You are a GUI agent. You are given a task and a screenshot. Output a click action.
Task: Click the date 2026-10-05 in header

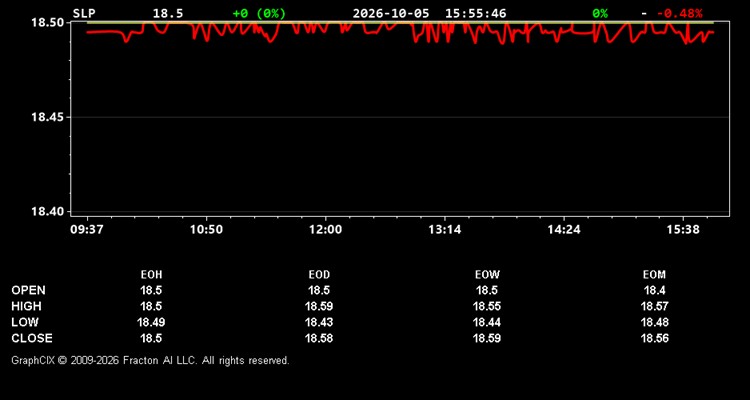391,13
